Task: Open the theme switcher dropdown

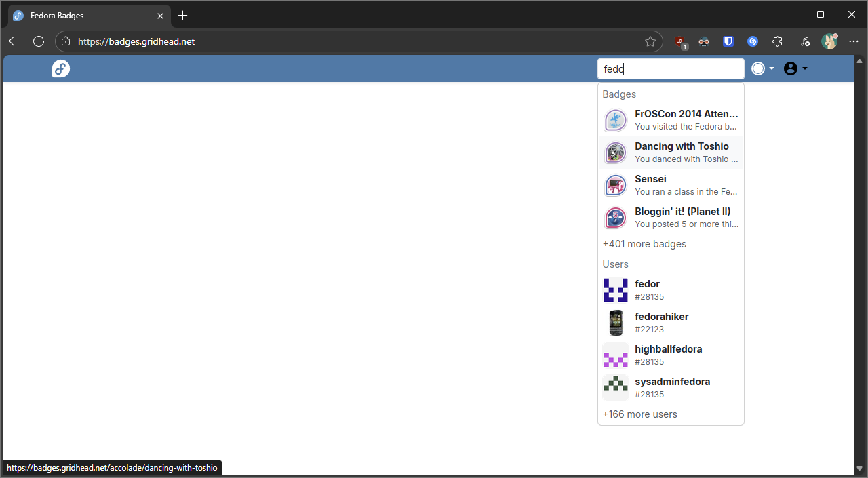Action: click(763, 68)
